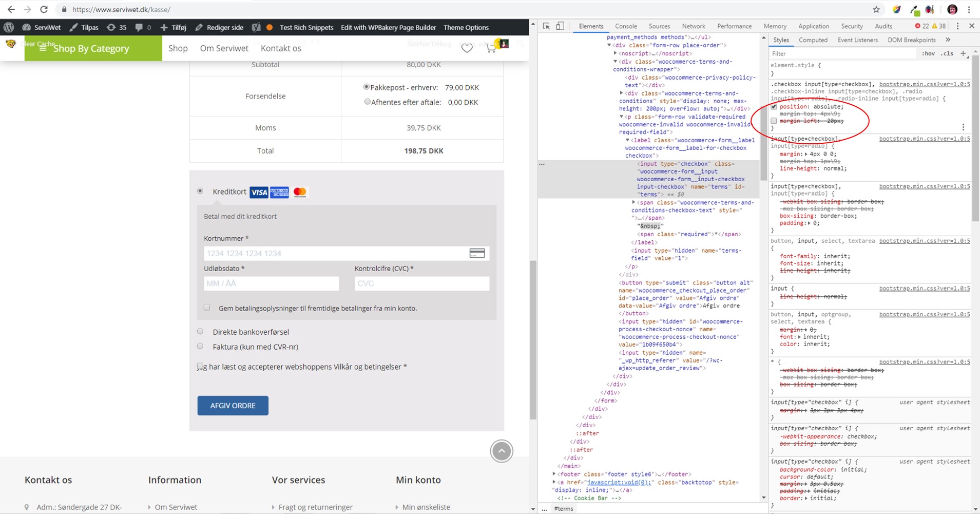
Task: Open the eyedropper browser extension
Action: point(914,9)
